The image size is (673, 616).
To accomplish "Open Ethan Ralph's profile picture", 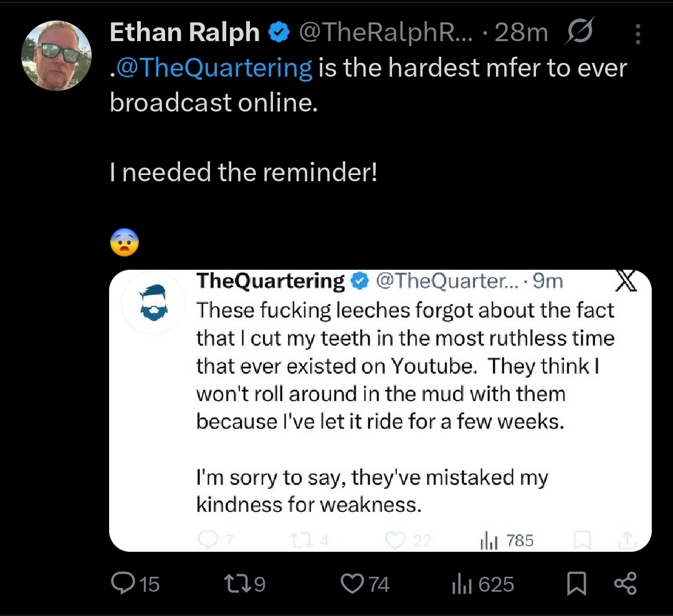I will tap(56, 56).
